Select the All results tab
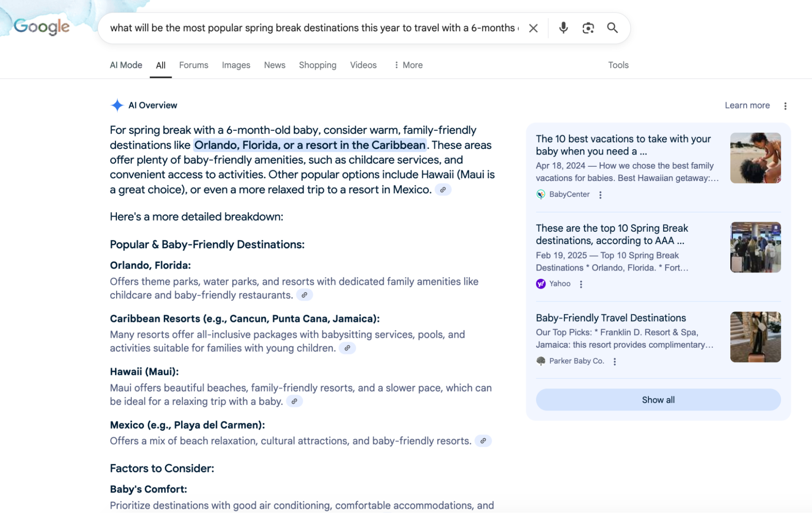This screenshot has height=513, width=812. pyautogui.click(x=161, y=65)
